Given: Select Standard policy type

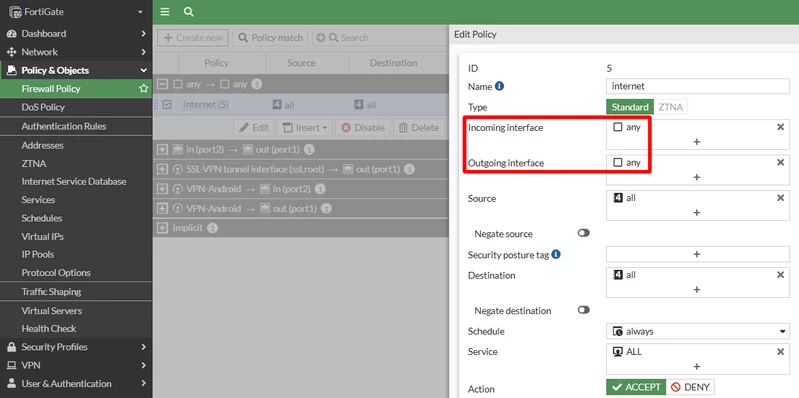Looking at the screenshot, I should tap(630, 107).
